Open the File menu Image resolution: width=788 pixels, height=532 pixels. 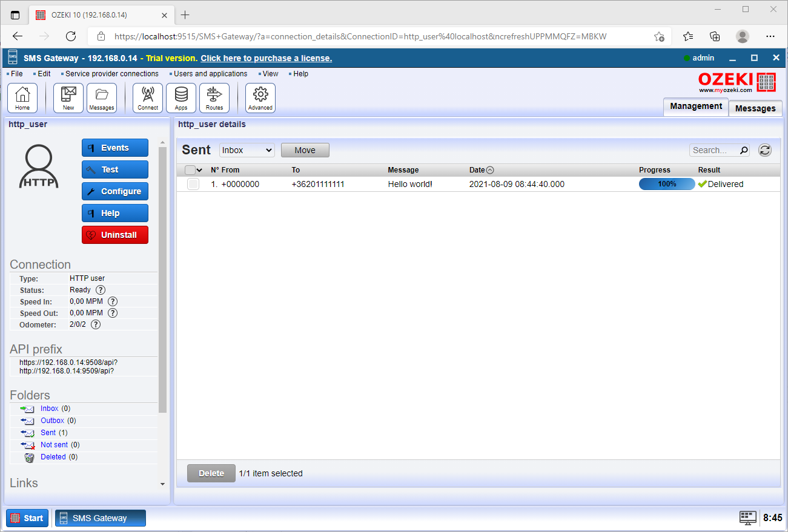click(x=16, y=74)
